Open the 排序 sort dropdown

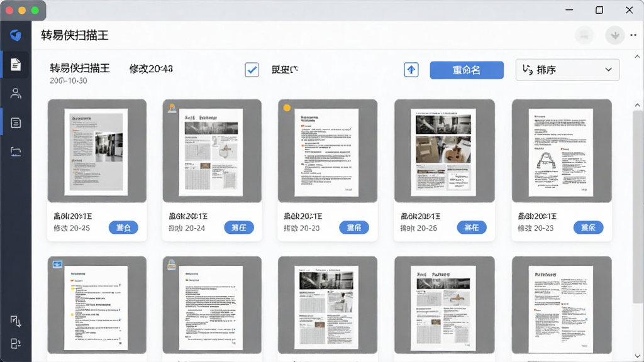coord(567,70)
